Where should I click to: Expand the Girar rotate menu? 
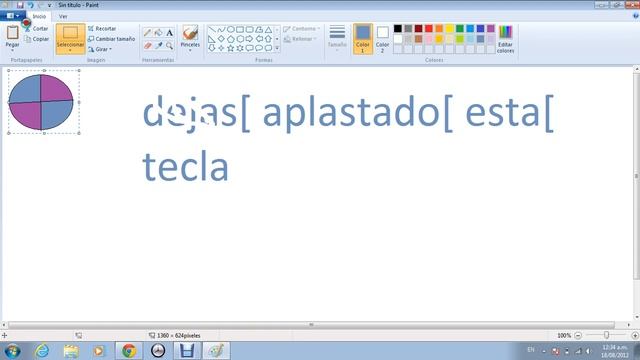(100, 49)
